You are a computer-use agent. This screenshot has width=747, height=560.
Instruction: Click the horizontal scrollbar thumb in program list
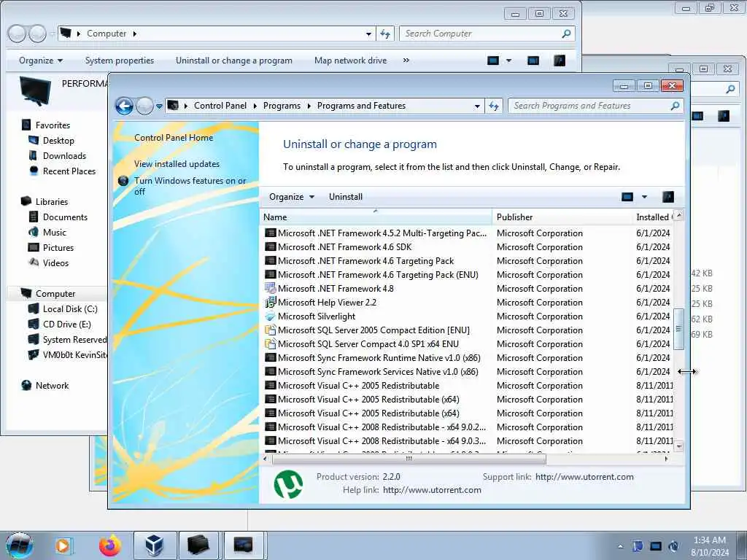[409, 459]
